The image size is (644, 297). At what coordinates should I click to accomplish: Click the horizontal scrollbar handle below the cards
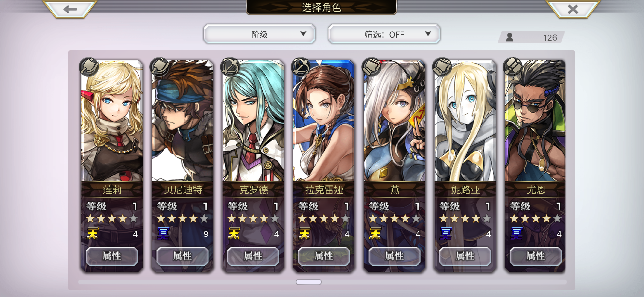(308, 282)
